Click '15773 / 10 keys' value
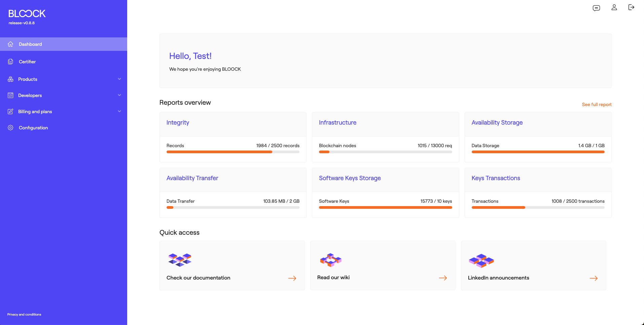Viewport: 644px width, 325px height. pos(436,201)
